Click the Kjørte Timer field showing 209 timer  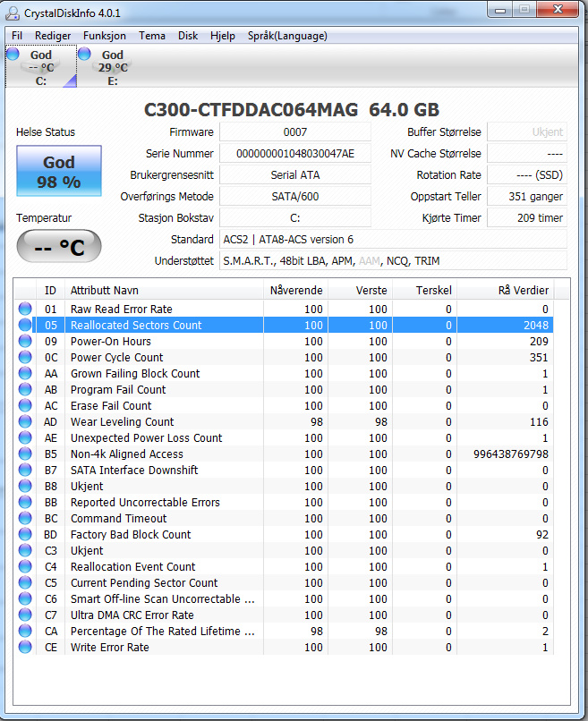tap(527, 218)
